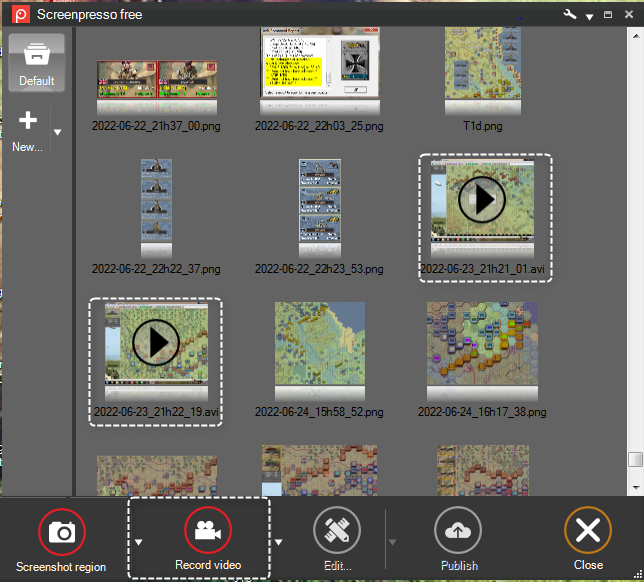The width and height of the screenshot is (644, 582).
Task: Click the Record video label
Action: tap(208, 565)
